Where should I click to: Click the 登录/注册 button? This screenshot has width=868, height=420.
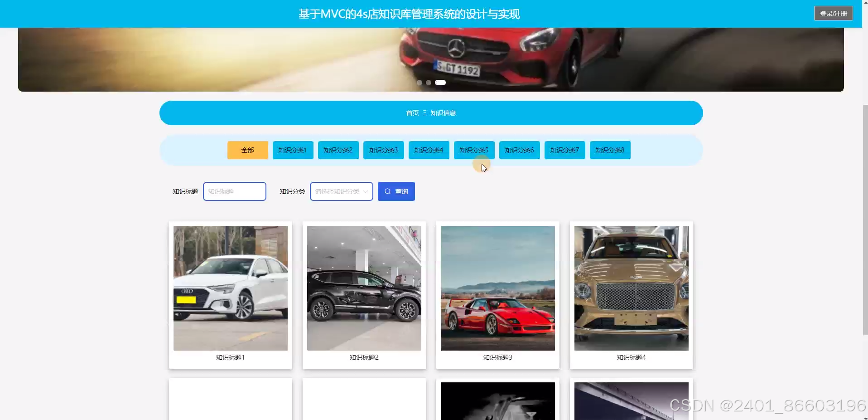pyautogui.click(x=833, y=14)
